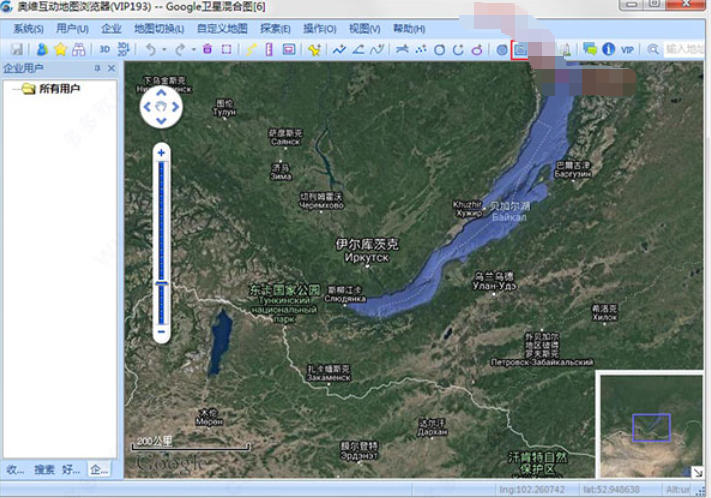This screenshot has width=711, height=498.
Task: Click the binoculars search icon
Action: coord(77,49)
